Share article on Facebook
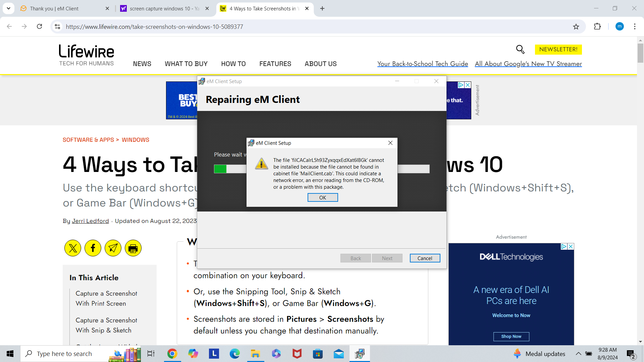 93,248
